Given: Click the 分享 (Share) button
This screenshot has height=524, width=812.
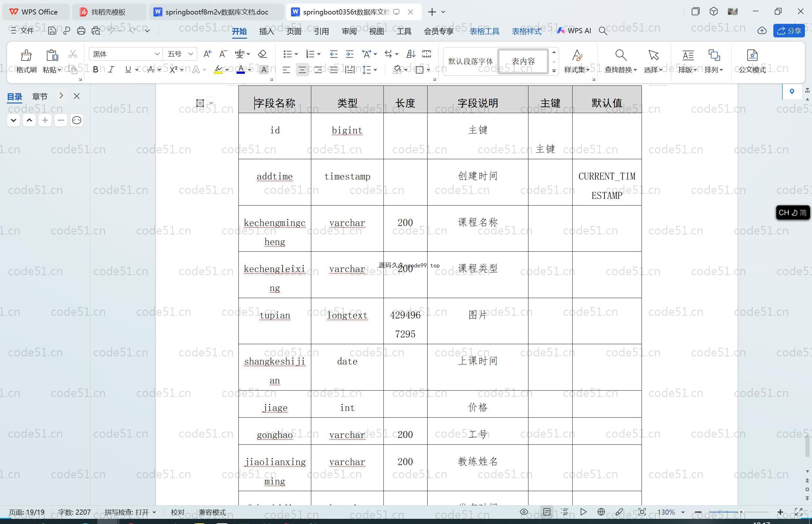Looking at the screenshot, I should (789, 31).
